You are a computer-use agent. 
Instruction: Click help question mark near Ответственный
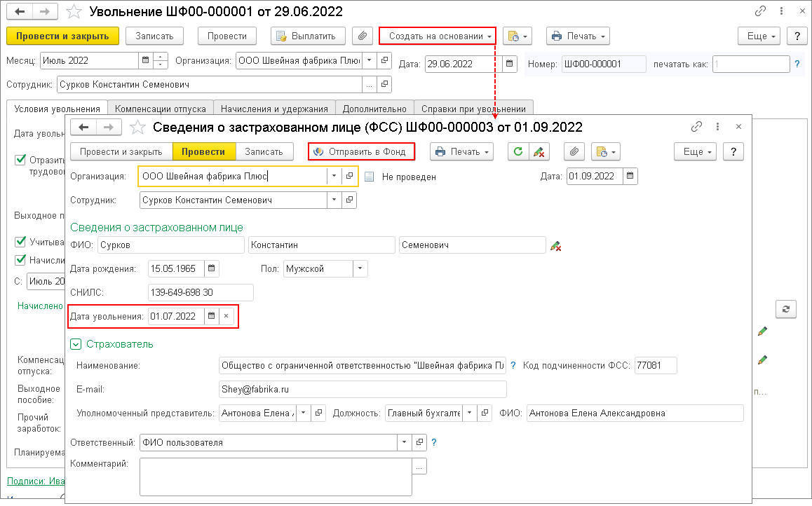point(434,442)
